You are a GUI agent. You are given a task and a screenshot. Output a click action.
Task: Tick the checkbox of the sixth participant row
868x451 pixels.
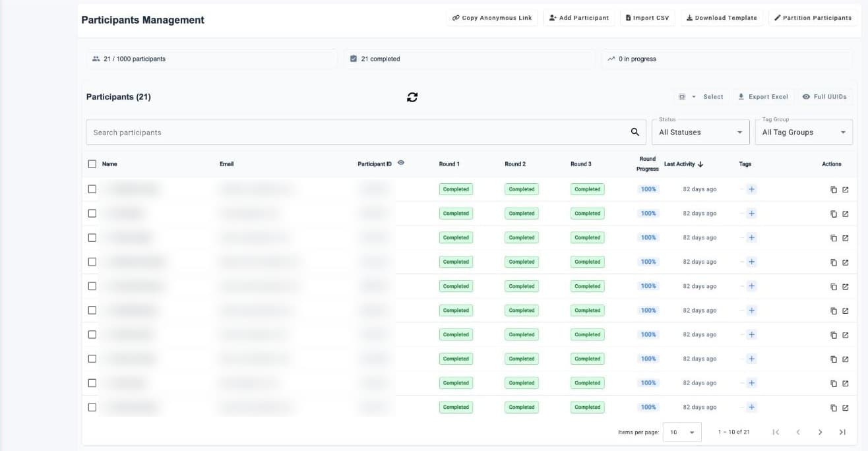92,310
